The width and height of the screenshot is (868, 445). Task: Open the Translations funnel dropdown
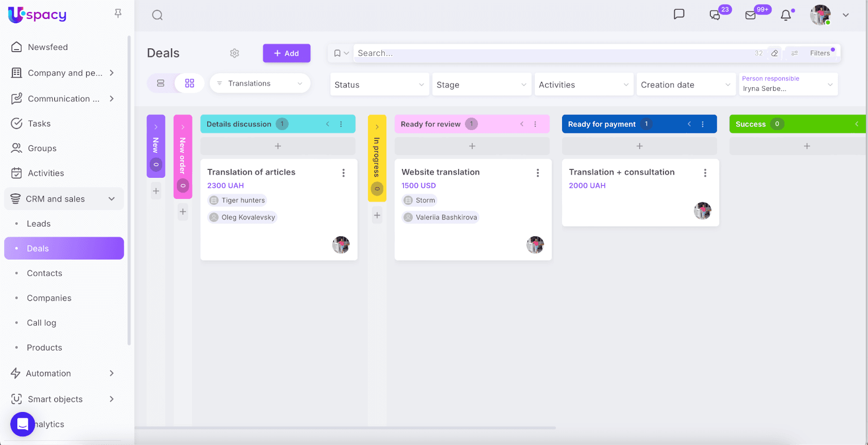tap(260, 83)
